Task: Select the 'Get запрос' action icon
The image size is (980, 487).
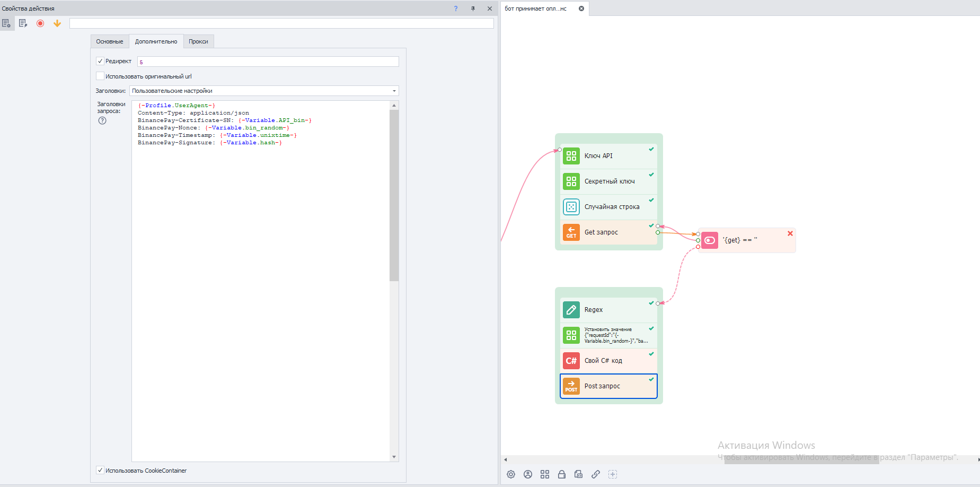Action: (571, 232)
